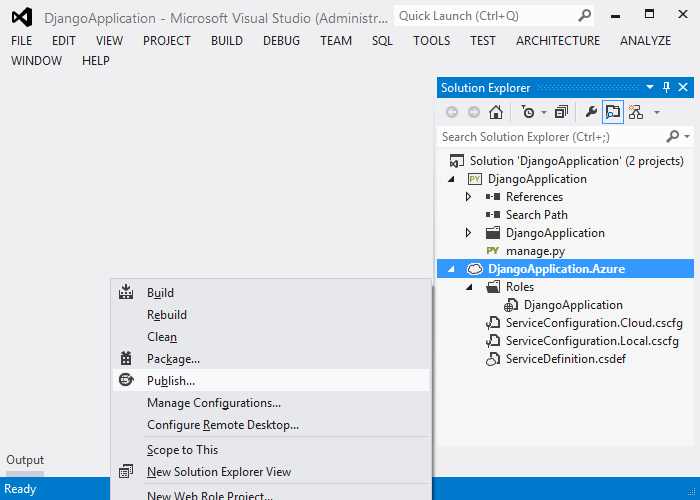Click the Search Path node icon
The width and height of the screenshot is (700, 500).
(x=493, y=215)
